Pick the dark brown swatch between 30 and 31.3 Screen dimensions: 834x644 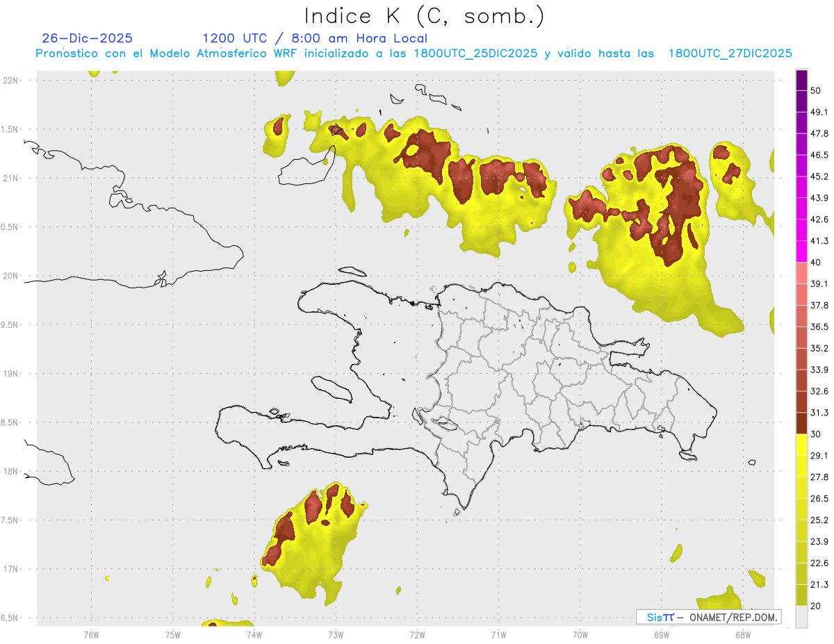pyautogui.click(x=801, y=424)
